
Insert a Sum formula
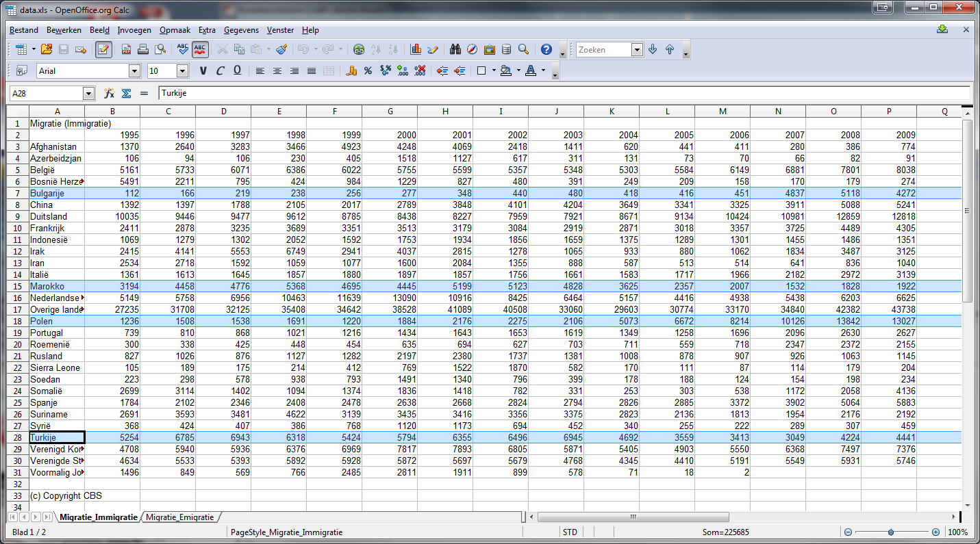tap(126, 93)
